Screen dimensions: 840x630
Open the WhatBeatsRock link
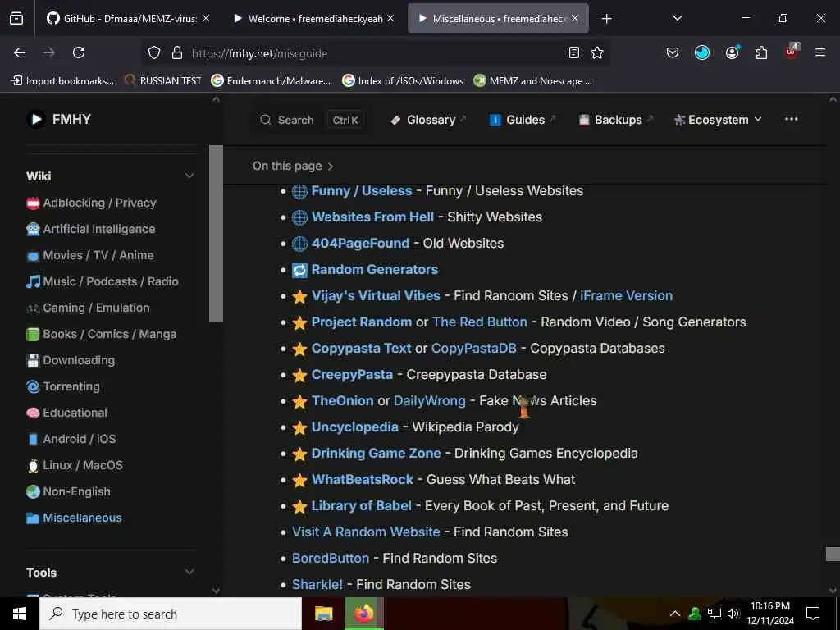[x=362, y=479]
